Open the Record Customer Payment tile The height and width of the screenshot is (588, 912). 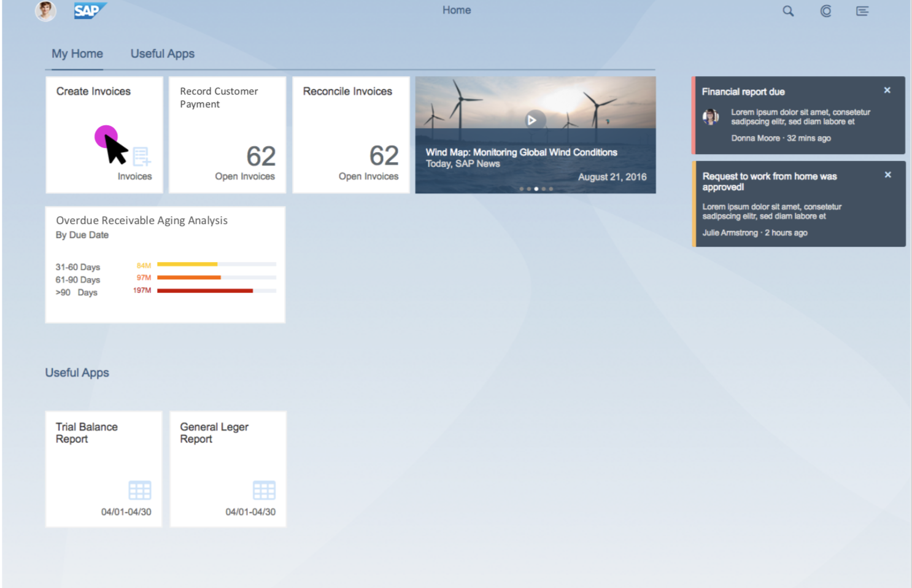(x=228, y=134)
